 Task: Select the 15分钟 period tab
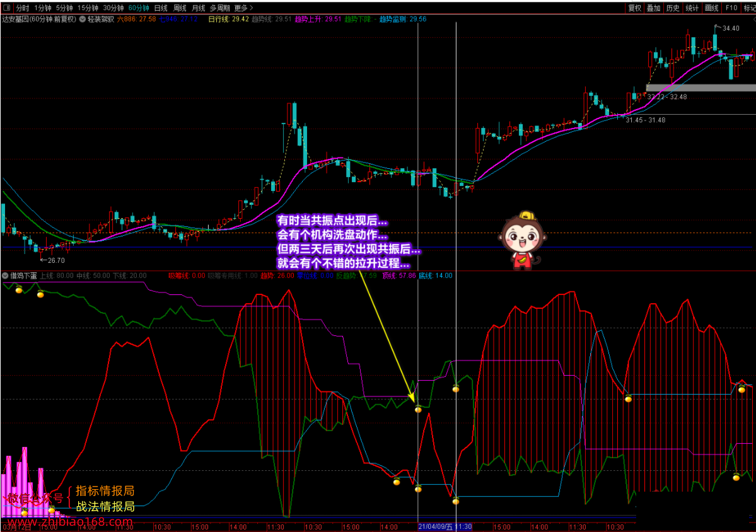point(88,8)
